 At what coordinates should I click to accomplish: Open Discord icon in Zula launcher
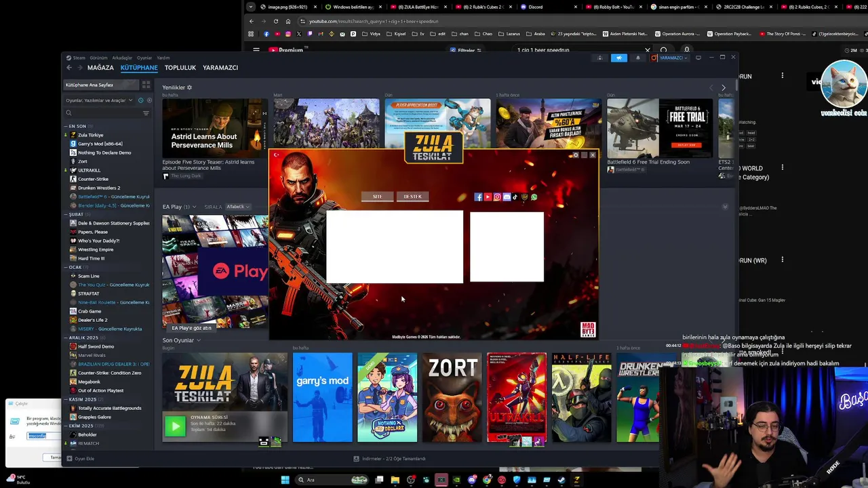[x=507, y=197]
